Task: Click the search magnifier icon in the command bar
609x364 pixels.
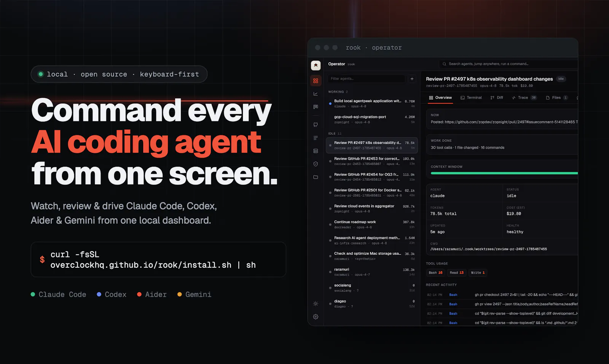Action: coord(444,64)
